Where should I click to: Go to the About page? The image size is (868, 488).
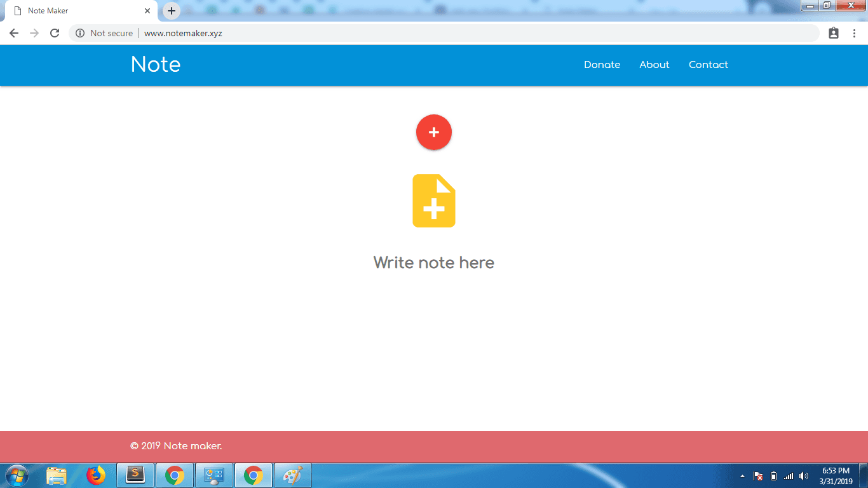point(654,65)
